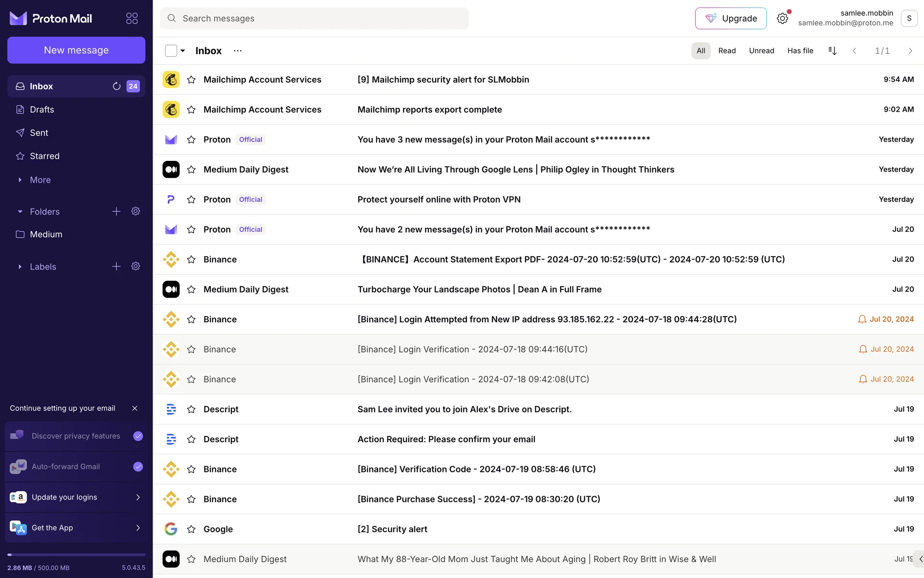
Task: Filter messages by Has file
Action: pos(800,51)
